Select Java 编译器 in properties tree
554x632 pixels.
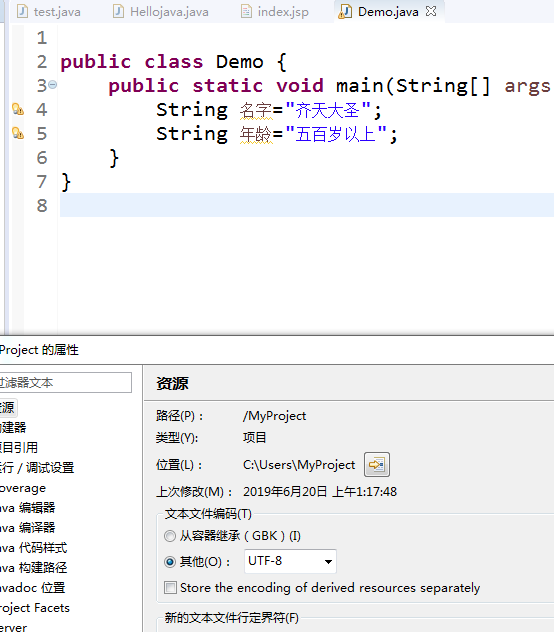coord(27,528)
